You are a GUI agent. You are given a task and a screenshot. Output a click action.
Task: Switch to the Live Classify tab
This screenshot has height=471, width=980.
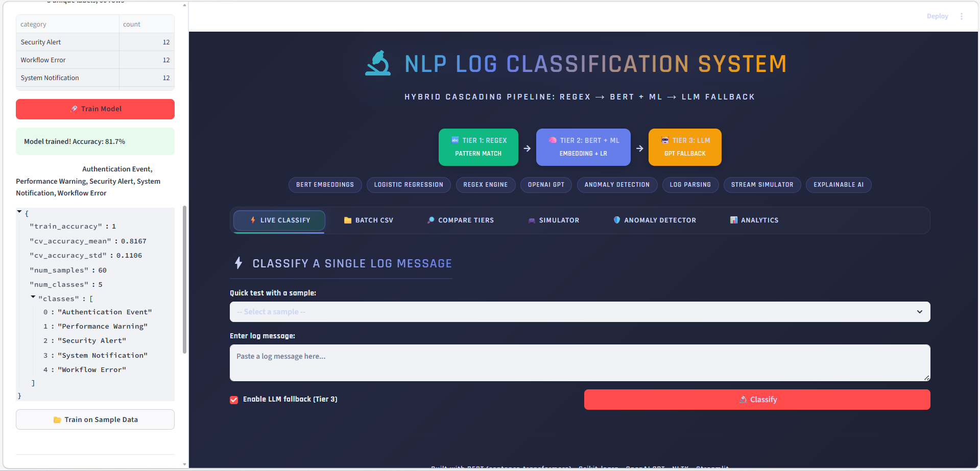(x=279, y=220)
